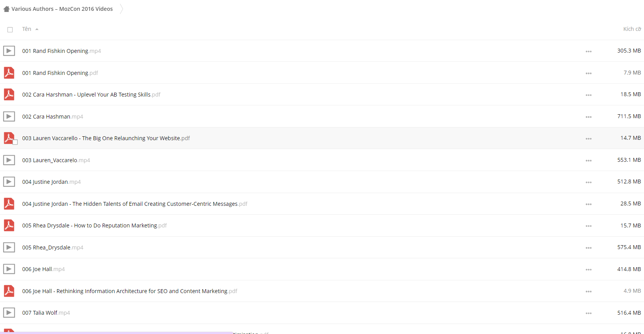Open file 004 Justine Jordan.mp4
The image size is (644, 334).
point(51,182)
